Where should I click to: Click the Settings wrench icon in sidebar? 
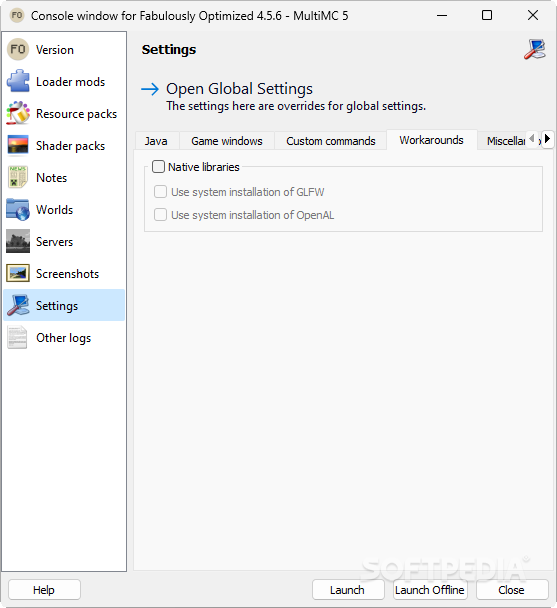click(18, 306)
